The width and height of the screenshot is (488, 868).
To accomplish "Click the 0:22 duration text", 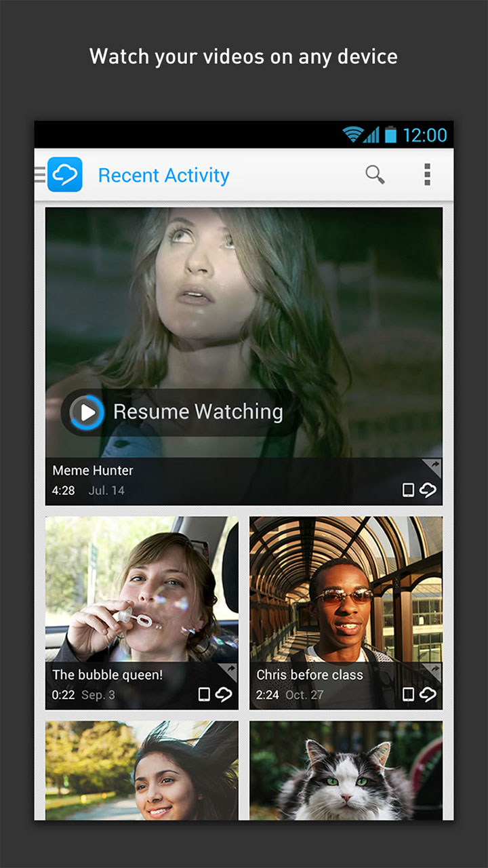I will tap(64, 695).
